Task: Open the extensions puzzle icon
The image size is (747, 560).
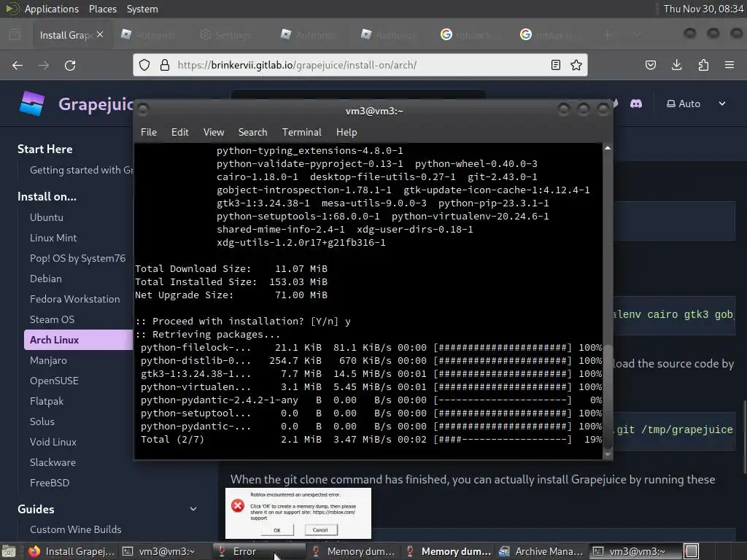Action: pos(703,65)
